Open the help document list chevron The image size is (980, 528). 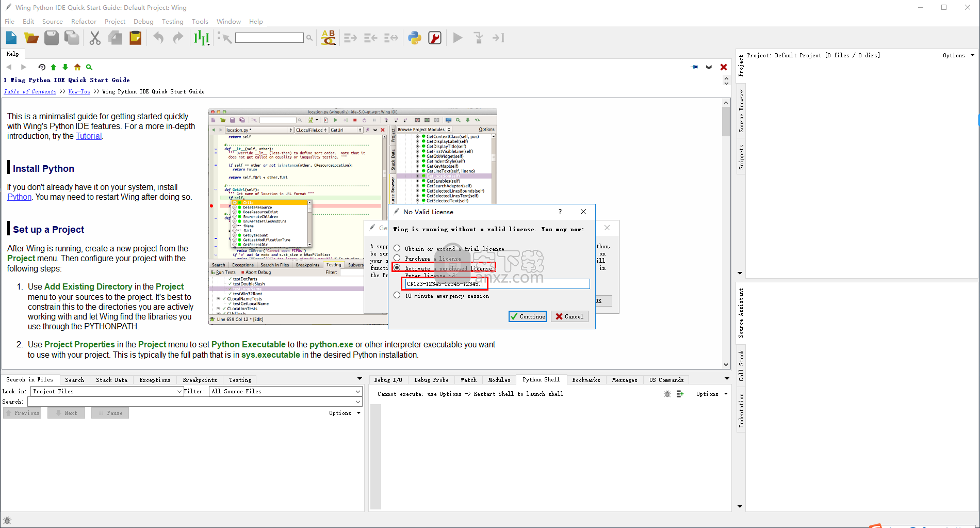[x=709, y=67]
